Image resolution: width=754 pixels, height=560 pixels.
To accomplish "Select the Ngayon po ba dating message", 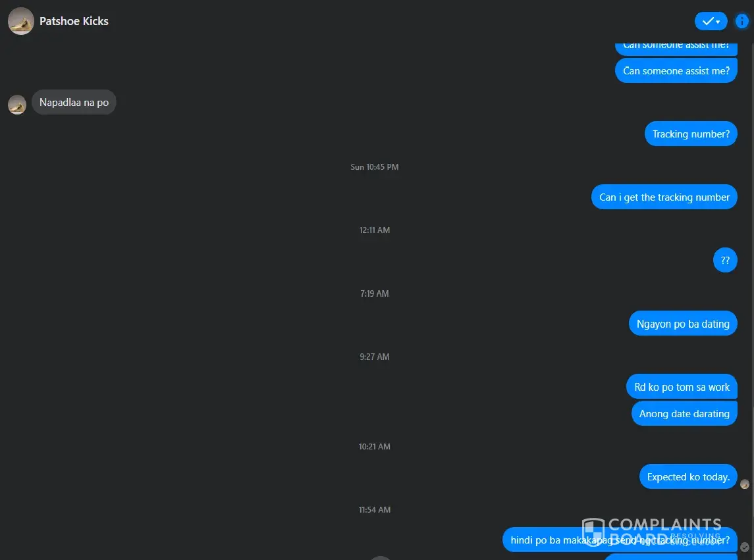I will 683,324.
